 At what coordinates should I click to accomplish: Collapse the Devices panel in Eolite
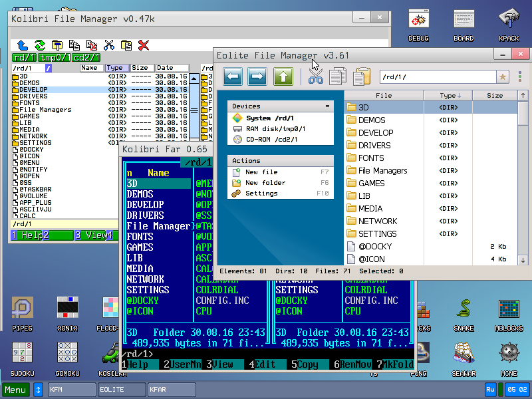click(x=327, y=106)
